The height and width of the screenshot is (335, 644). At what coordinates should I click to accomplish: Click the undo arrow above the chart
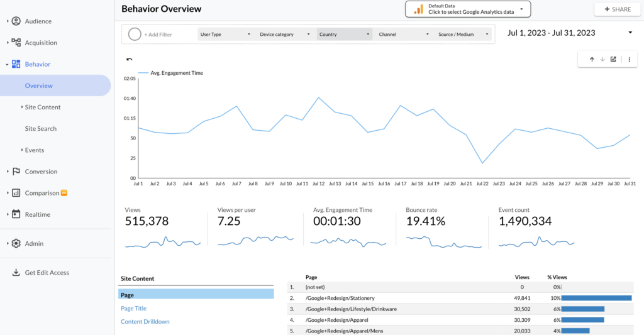click(130, 60)
